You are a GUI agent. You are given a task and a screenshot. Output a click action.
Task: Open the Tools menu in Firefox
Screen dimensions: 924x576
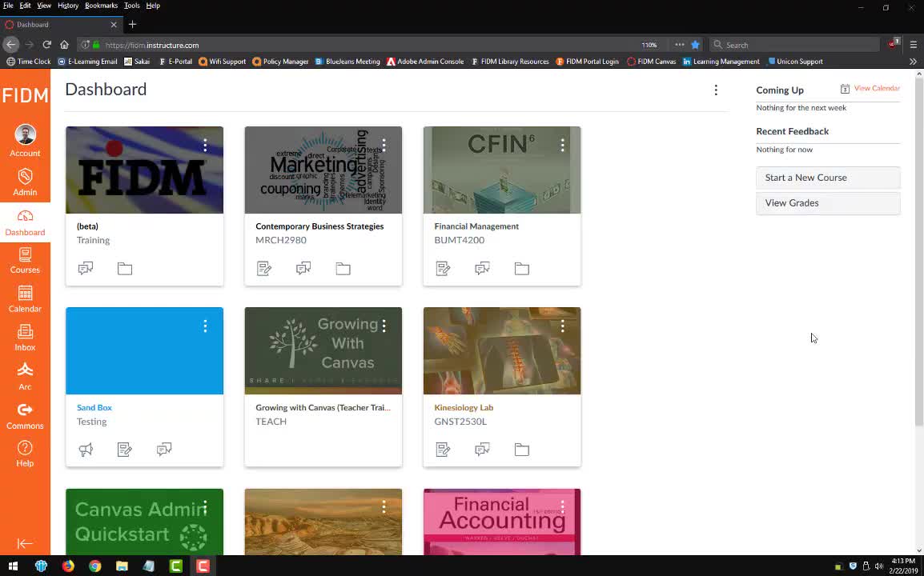pyautogui.click(x=132, y=6)
